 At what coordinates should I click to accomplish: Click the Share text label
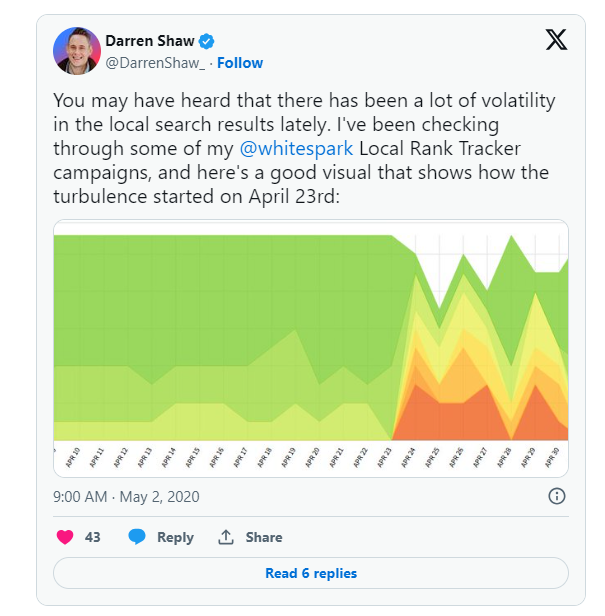point(264,537)
